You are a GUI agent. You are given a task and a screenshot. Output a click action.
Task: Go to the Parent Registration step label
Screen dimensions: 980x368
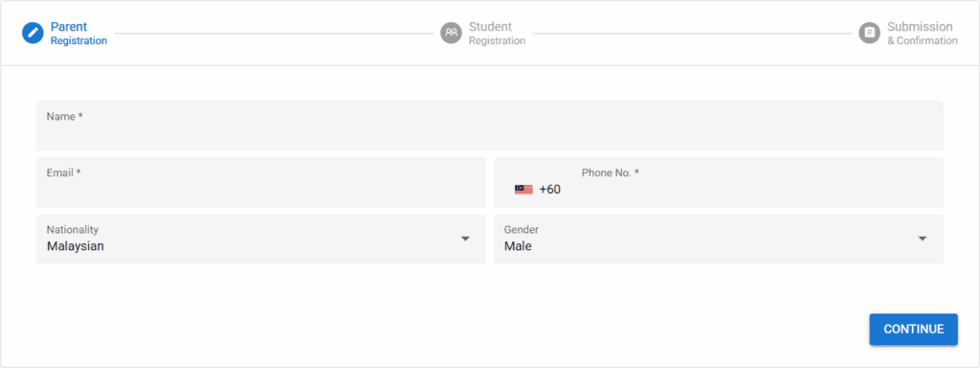tap(78, 34)
